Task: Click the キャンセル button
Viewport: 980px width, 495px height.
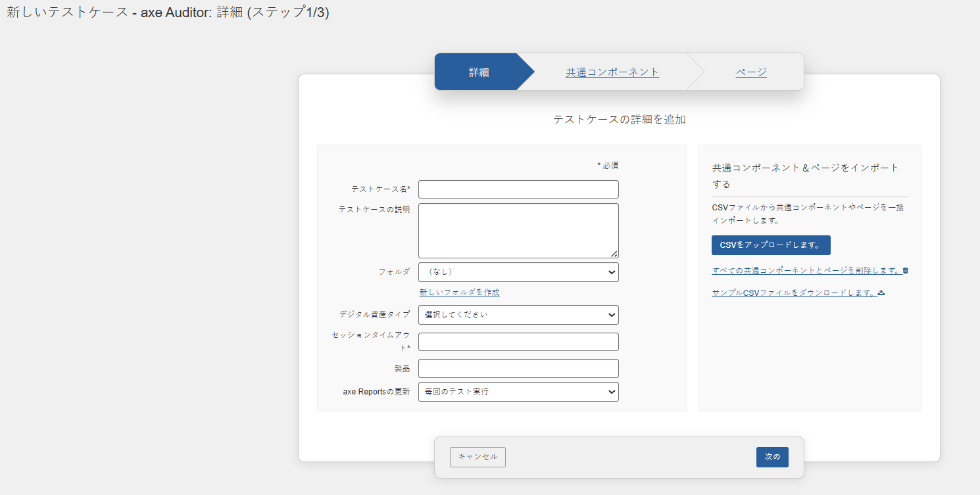Action: point(478,457)
